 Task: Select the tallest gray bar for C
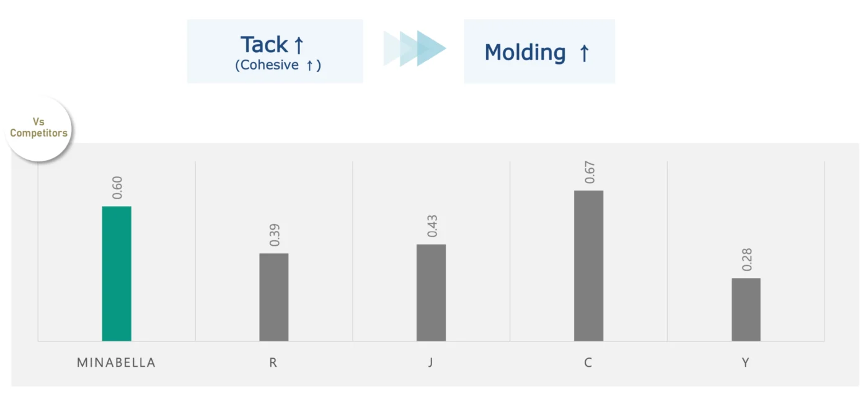(x=588, y=266)
